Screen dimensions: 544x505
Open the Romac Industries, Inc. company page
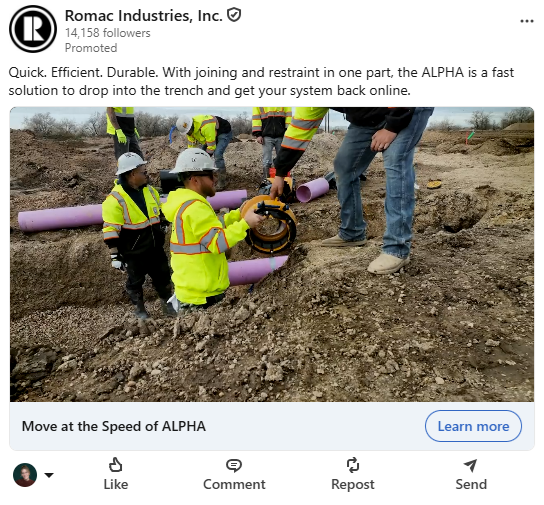tap(144, 16)
